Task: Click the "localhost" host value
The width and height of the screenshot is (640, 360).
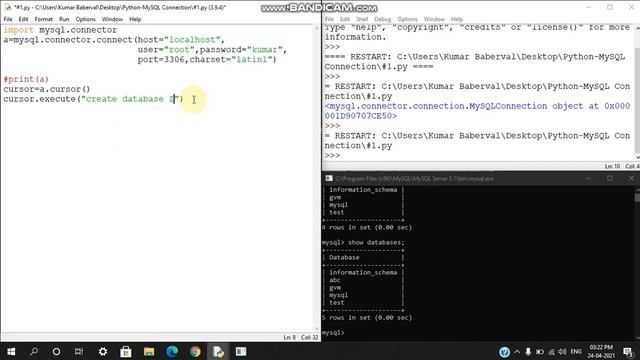Action: 192,40
